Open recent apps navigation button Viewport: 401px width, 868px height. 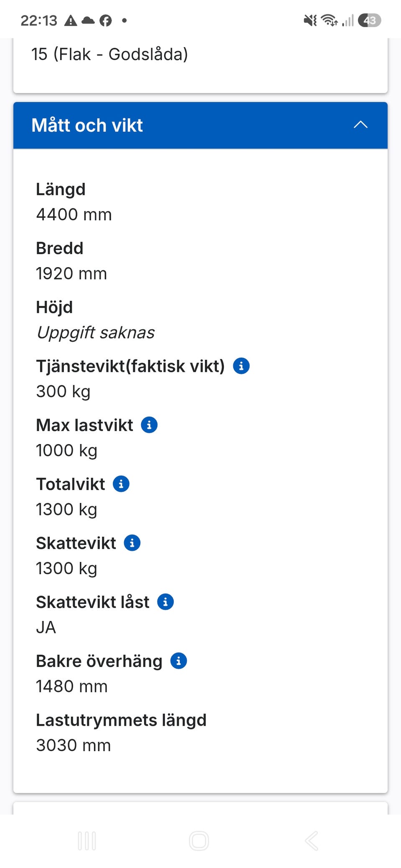point(87,841)
